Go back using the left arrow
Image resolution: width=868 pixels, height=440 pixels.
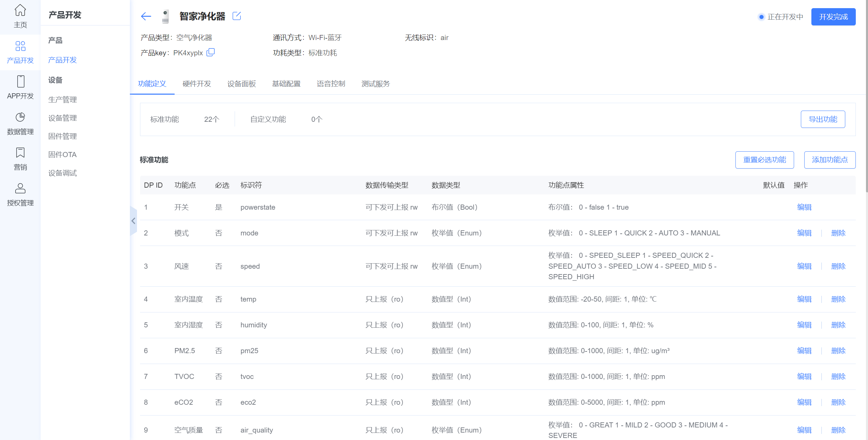point(146,16)
